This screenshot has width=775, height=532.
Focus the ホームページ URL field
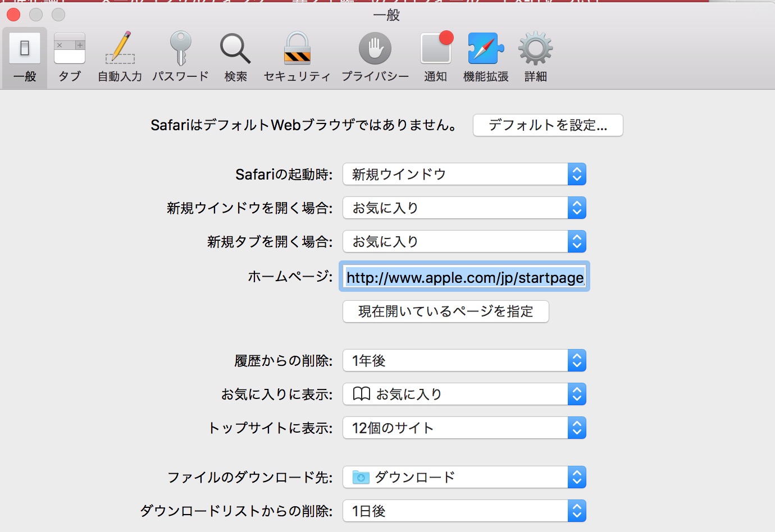[464, 277]
